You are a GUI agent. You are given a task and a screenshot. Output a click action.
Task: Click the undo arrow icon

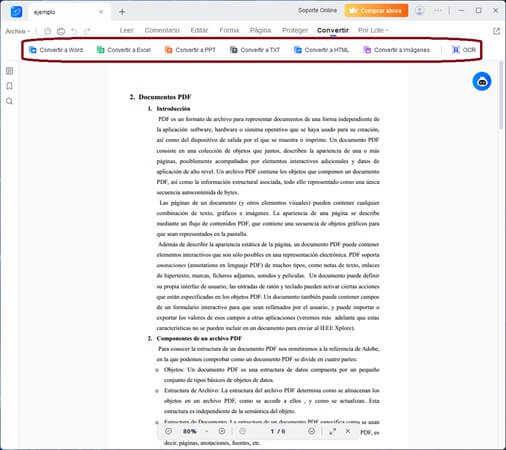pyautogui.click(x=74, y=31)
